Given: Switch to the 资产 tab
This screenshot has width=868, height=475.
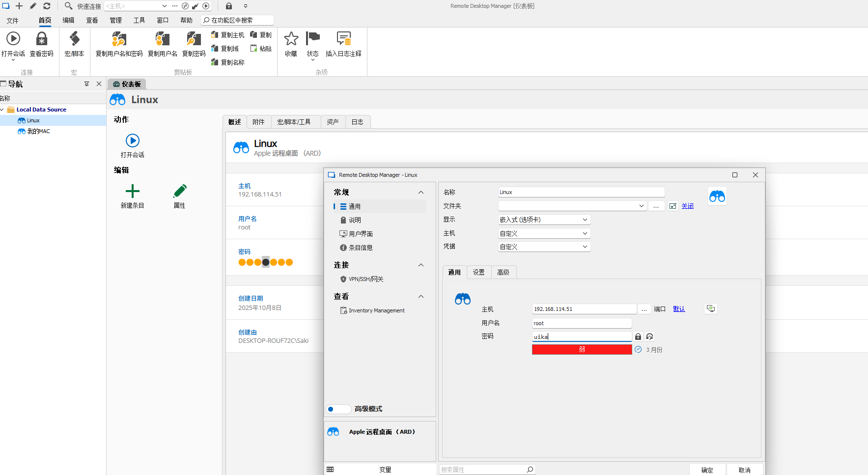Looking at the screenshot, I should click(x=333, y=122).
